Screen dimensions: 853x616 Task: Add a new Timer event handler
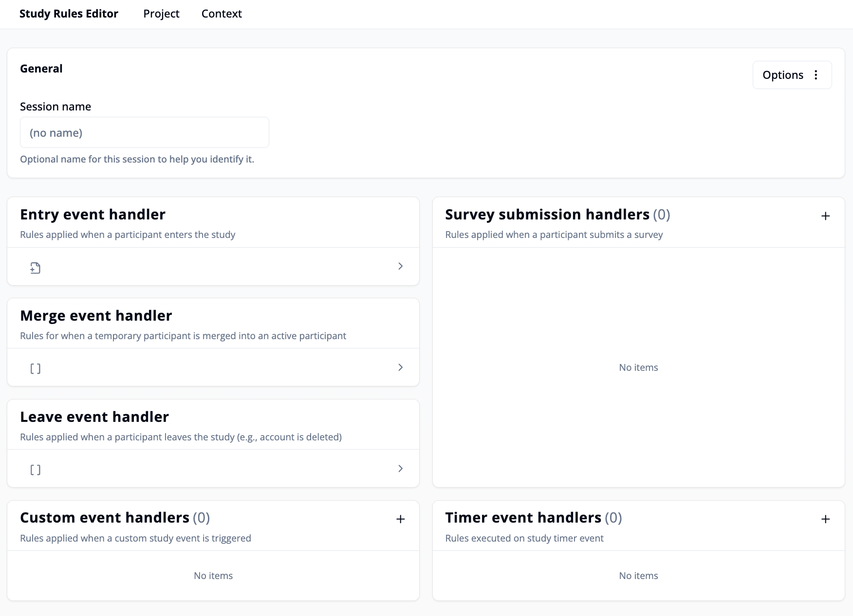pos(825,519)
